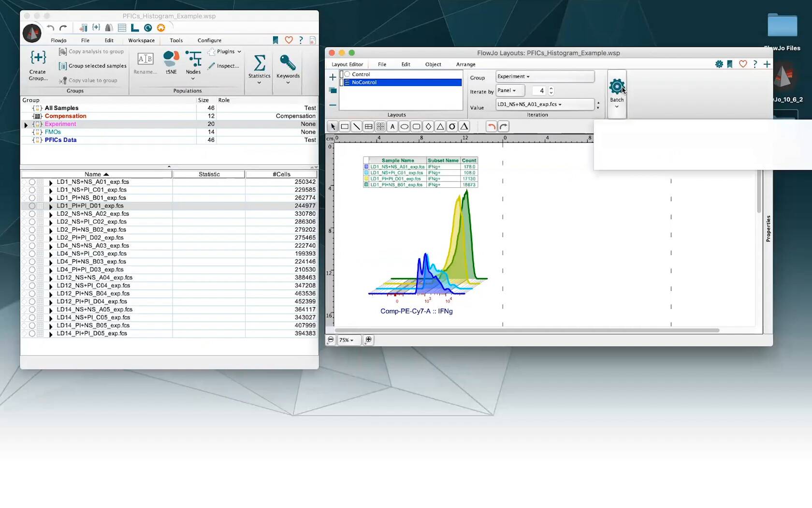Increase the iteration count stepper
Viewport: 812px width, 508px height.
(x=551, y=89)
